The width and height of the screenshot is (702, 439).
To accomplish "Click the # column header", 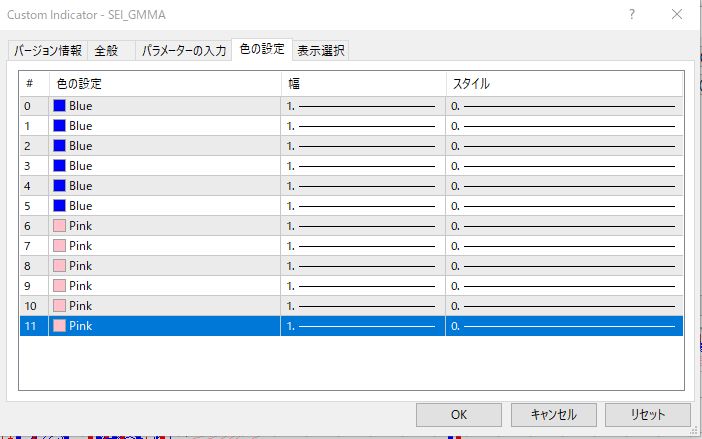I will pos(34,84).
